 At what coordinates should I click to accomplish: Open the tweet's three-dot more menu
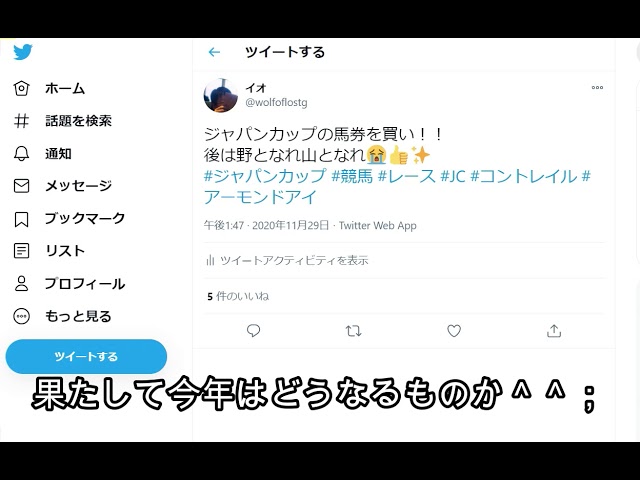point(597,87)
